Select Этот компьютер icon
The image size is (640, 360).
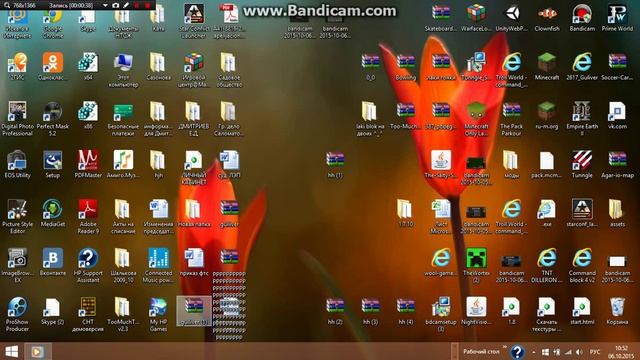(x=123, y=70)
